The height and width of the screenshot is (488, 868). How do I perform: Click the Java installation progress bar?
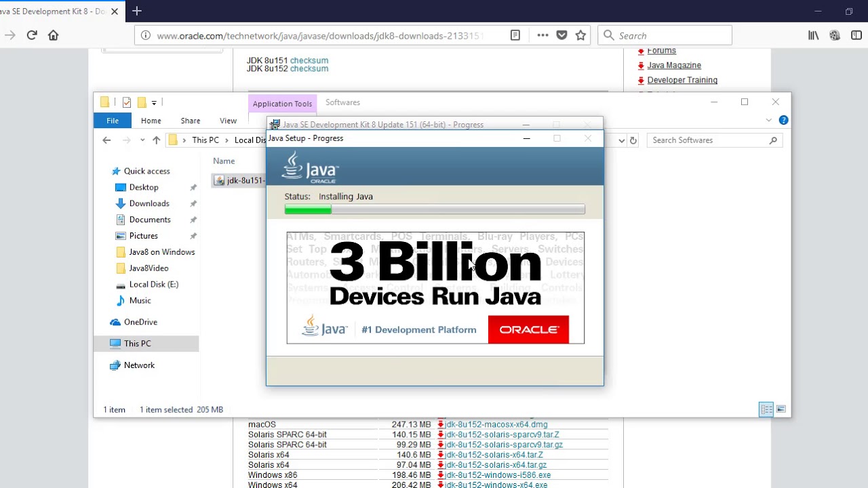pos(435,210)
